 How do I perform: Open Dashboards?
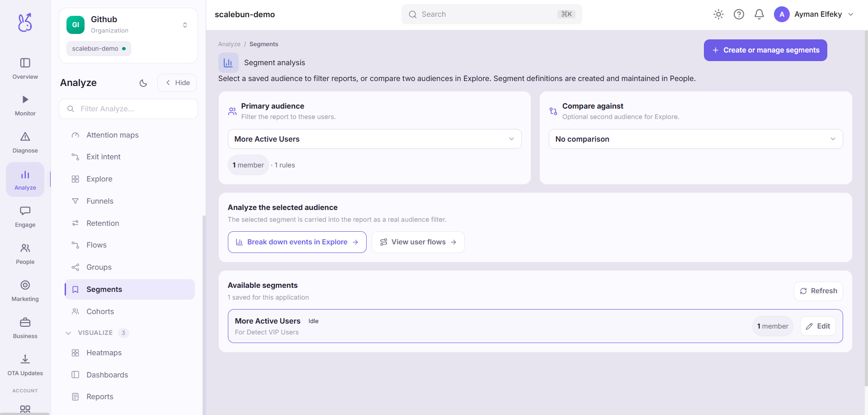click(129, 375)
